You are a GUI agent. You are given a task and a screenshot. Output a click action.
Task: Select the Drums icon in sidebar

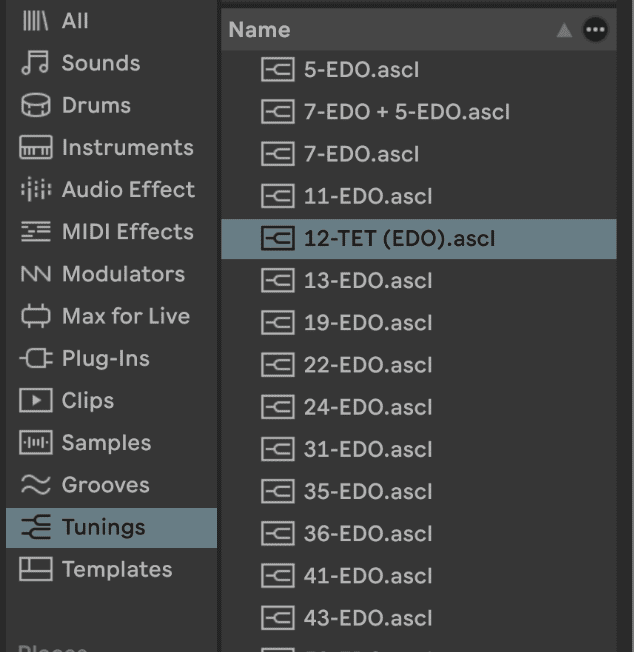tap(35, 105)
